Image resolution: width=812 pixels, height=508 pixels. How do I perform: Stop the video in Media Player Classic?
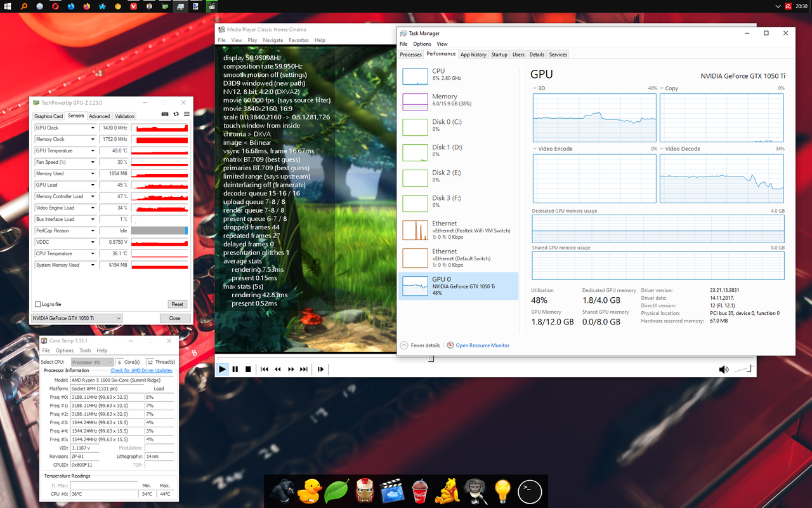click(248, 369)
